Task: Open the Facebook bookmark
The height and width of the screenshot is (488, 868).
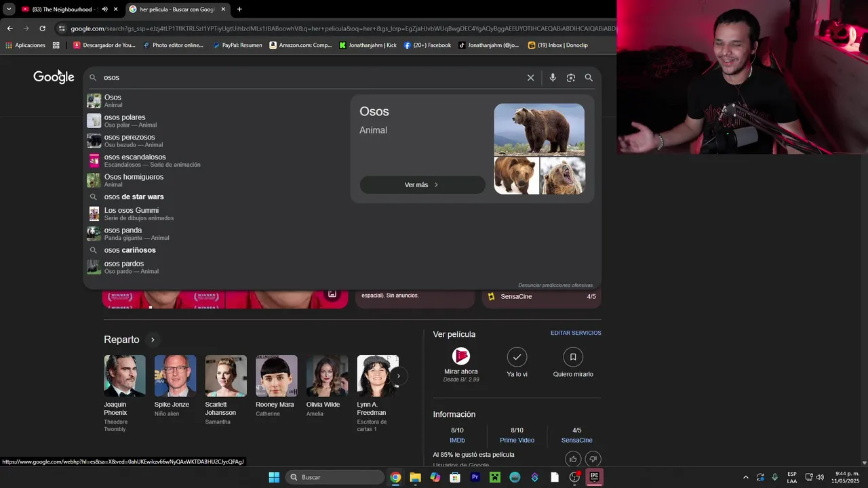Action: click(x=427, y=45)
